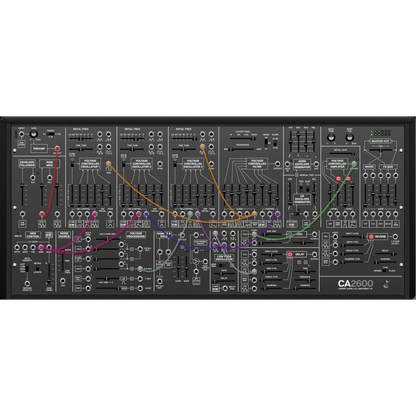
Task: Click the ADSR sustain slider
Action: [x=306, y=142]
